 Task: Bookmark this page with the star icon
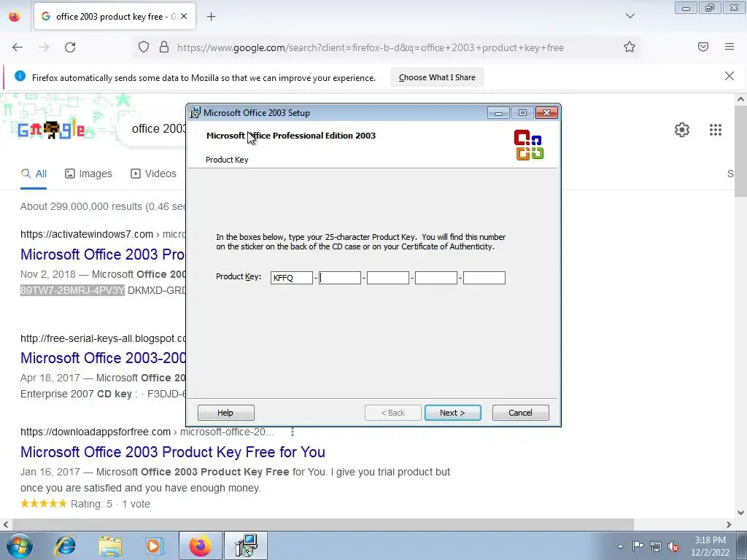[x=630, y=47]
